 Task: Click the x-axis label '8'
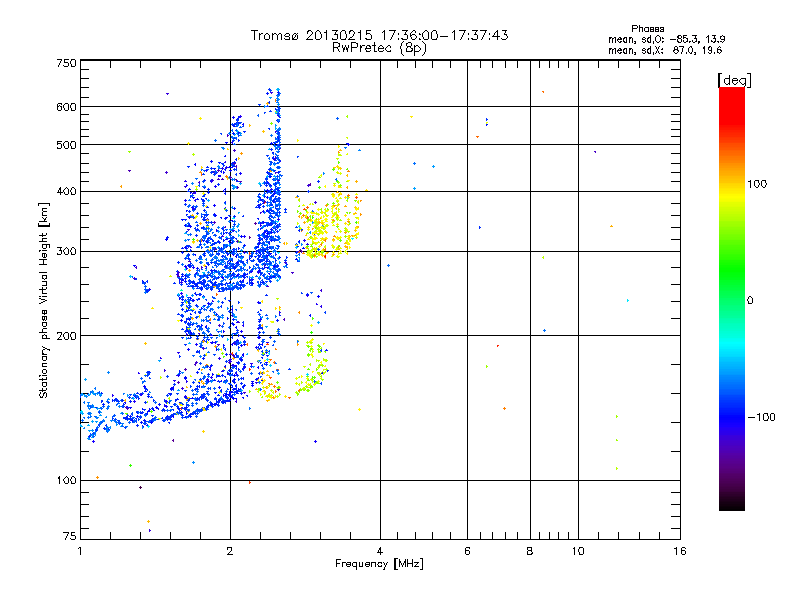click(x=530, y=551)
